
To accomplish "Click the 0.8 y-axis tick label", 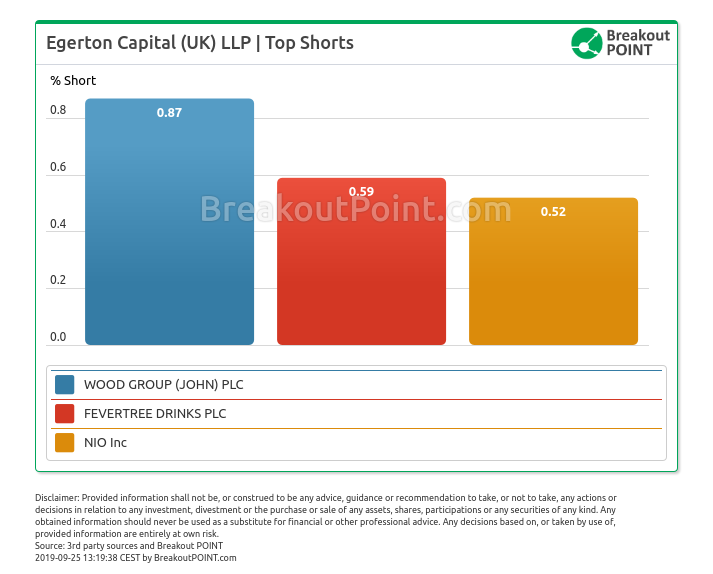I will tap(58, 110).
